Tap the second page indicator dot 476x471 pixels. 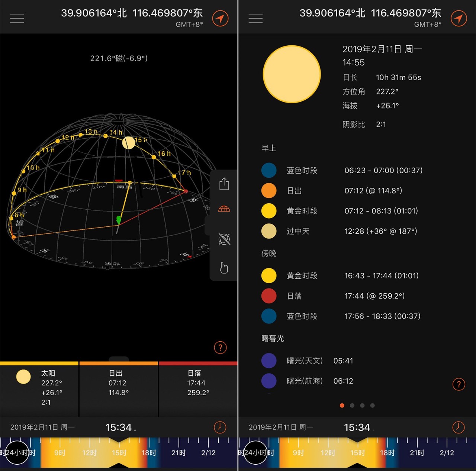click(x=352, y=406)
